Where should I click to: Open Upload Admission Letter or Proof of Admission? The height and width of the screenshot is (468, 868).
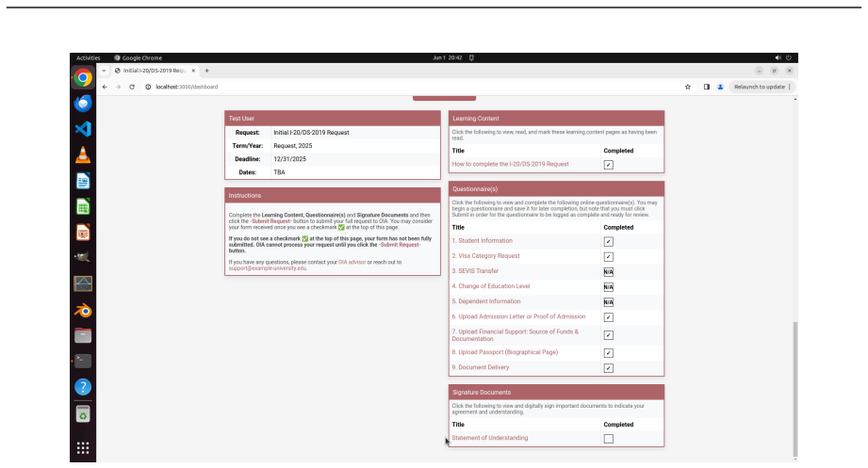[x=518, y=317]
